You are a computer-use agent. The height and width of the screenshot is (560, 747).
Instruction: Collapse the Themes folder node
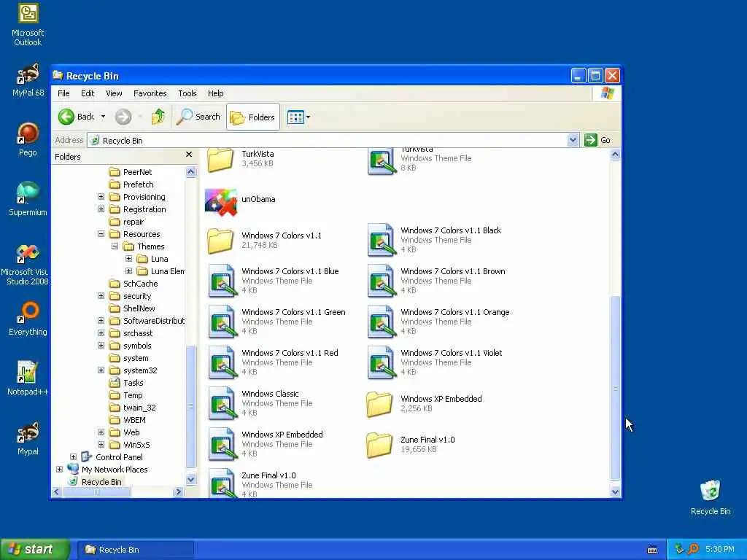point(115,246)
